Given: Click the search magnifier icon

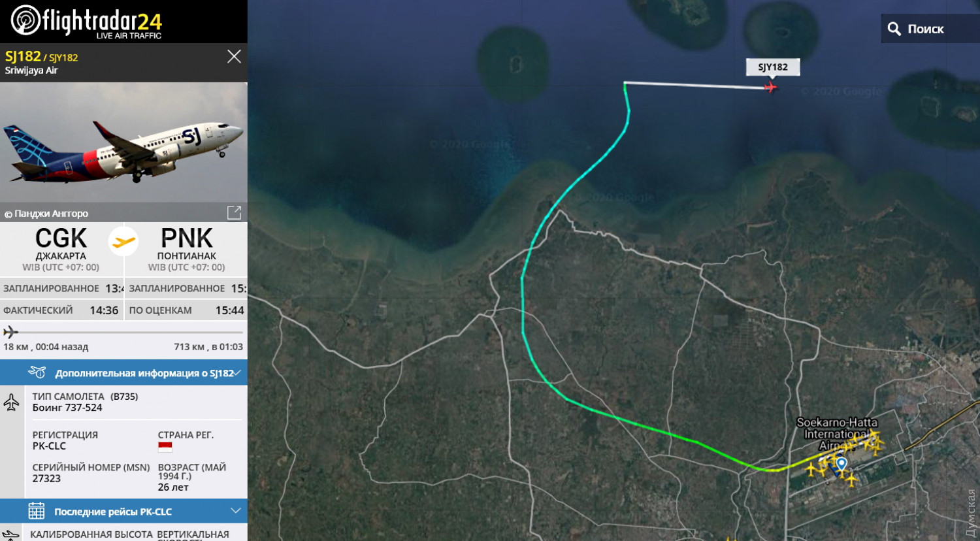Looking at the screenshot, I should 894,29.
